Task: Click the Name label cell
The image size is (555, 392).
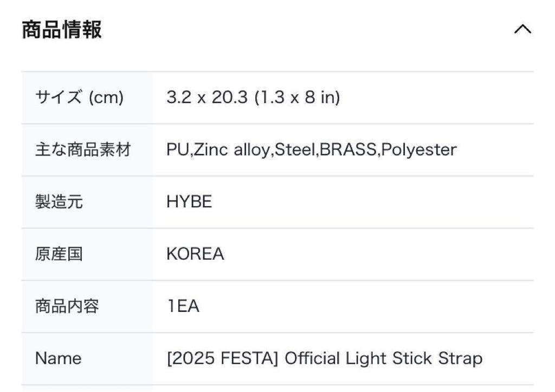Action: click(x=58, y=358)
